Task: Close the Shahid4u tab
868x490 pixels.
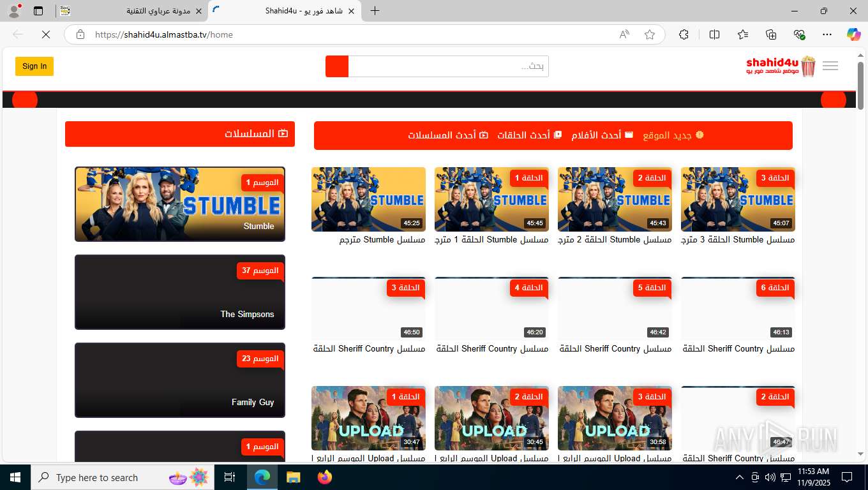Action: [x=352, y=11]
